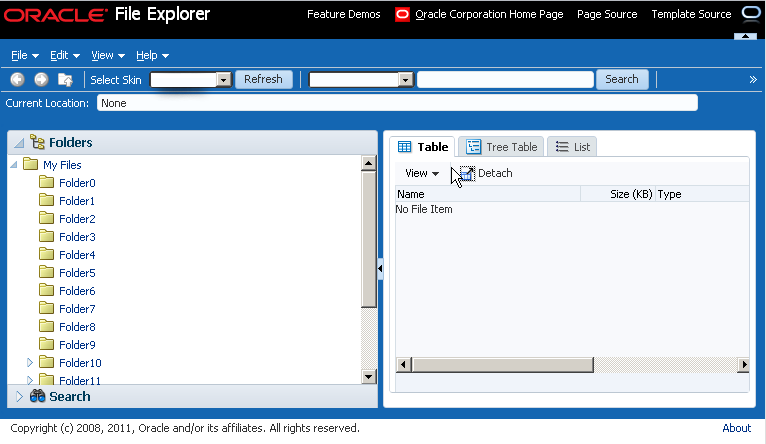
Task: Click the status indicator icon at top right
Action: coord(751,14)
